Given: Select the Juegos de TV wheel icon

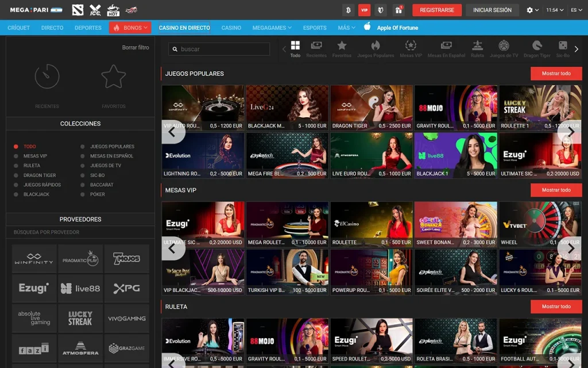Looking at the screenshot, I should (504, 49).
